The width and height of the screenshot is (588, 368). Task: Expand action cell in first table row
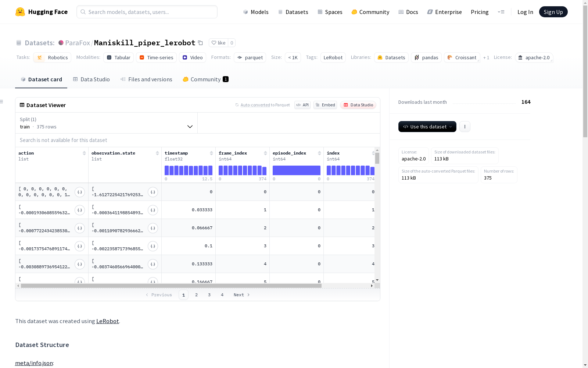(80, 192)
